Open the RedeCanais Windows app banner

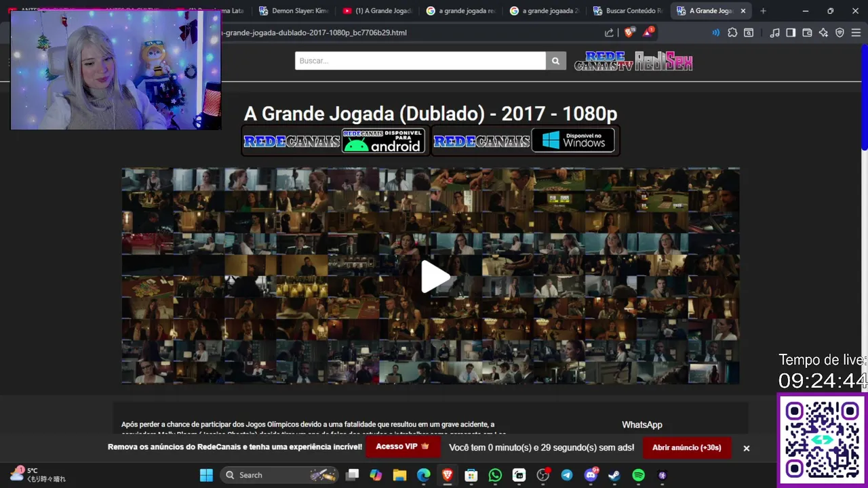click(x=525, y=141)
